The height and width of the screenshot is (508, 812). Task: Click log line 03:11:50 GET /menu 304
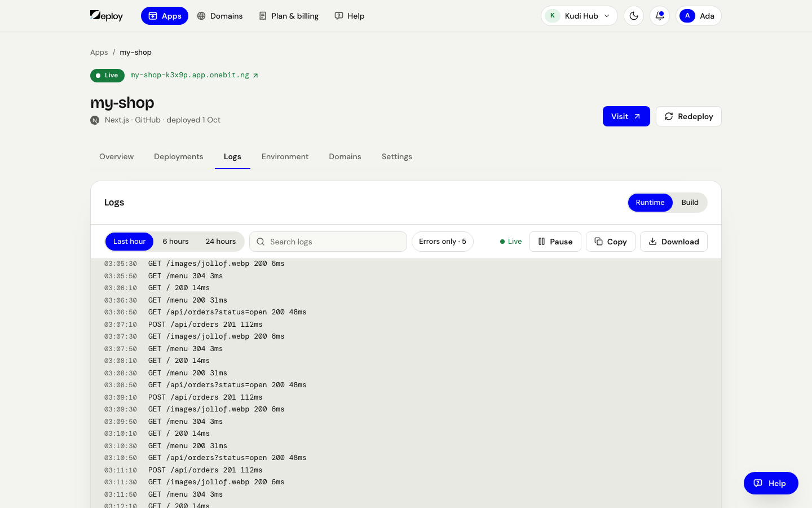click(406, 494)
